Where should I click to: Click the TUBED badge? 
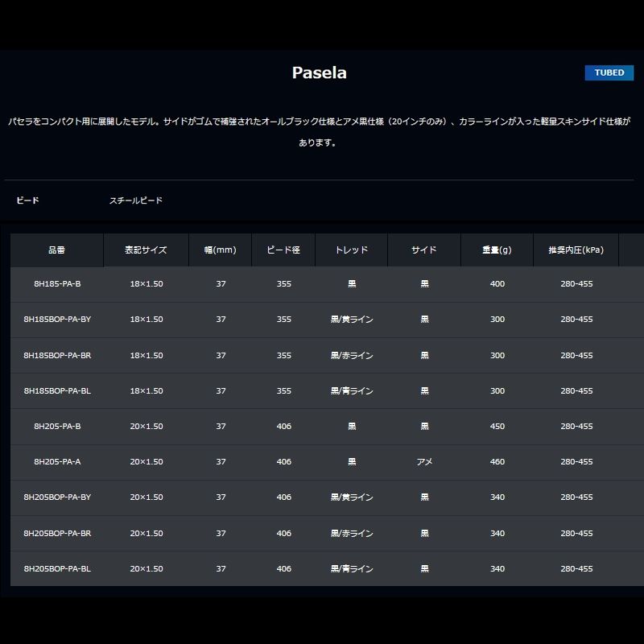click(609, 72)
